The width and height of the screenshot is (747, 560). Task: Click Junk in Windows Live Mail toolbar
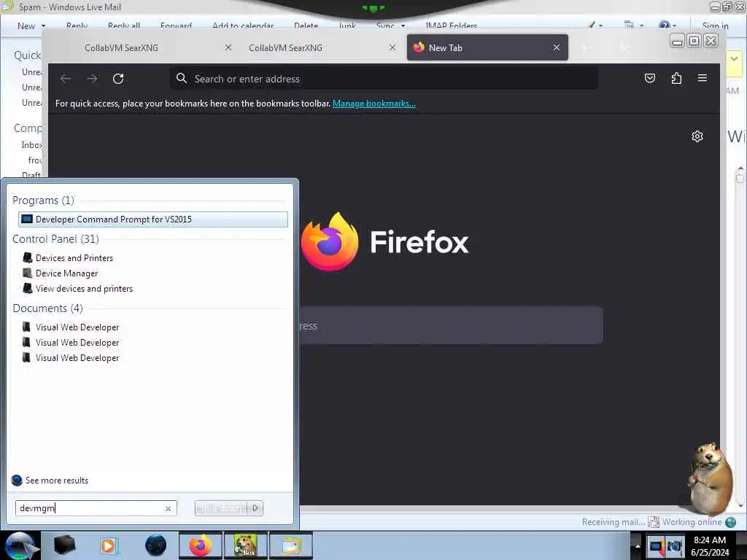coord(347,26)
